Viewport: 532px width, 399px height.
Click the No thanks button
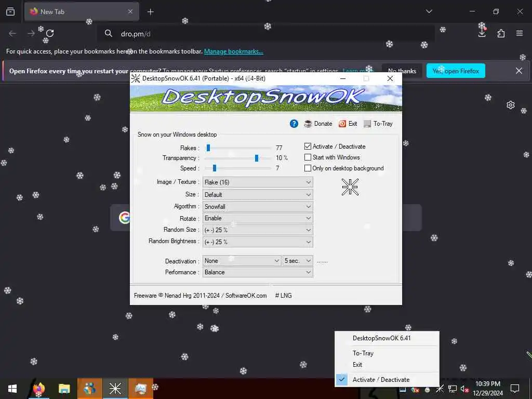coord(402,71)
